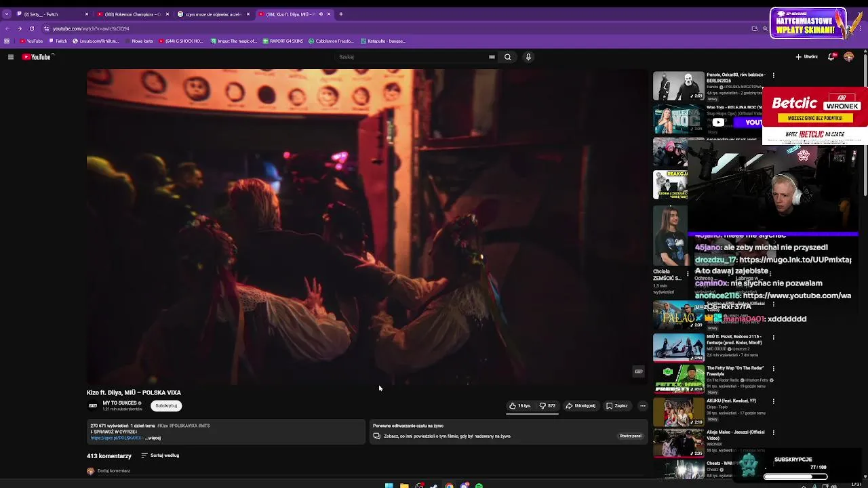This screenshot has width=868, height=488.
Task: Switch to the Setty__ Twitch tab
Action: [x=51, y=14]
